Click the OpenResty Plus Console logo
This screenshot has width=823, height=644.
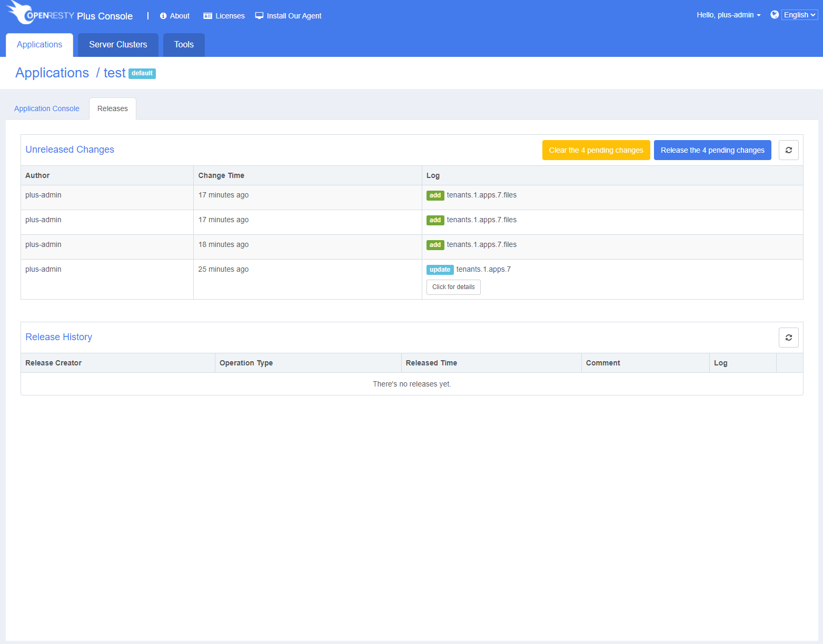(70, 14)
